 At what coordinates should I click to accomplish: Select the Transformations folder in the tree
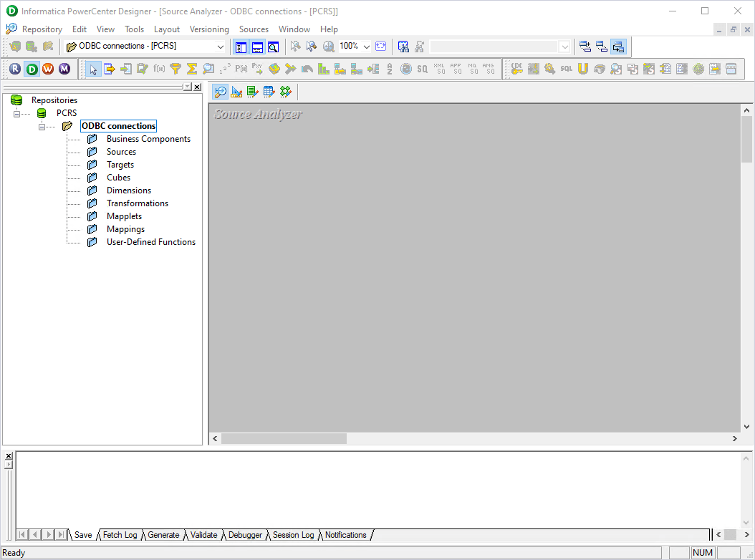138,203
